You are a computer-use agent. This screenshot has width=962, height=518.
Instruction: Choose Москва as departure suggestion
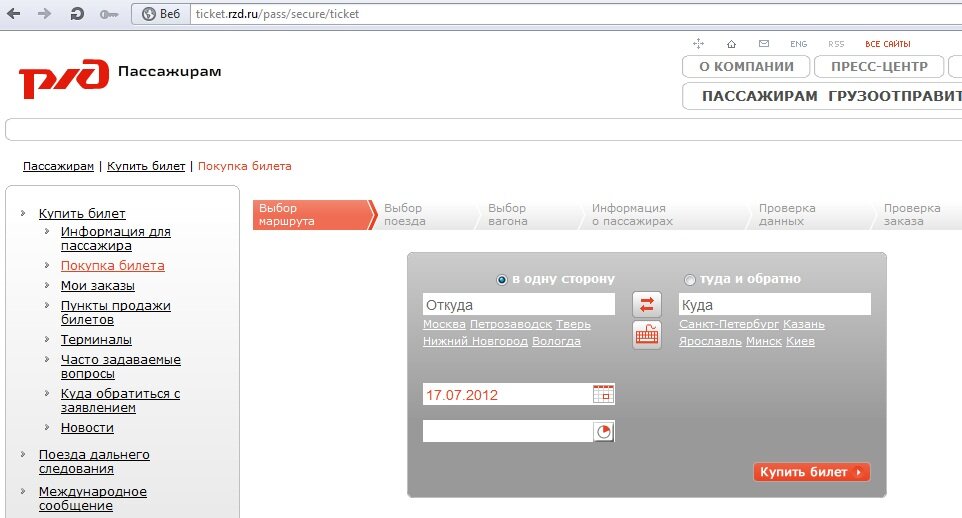444,324
